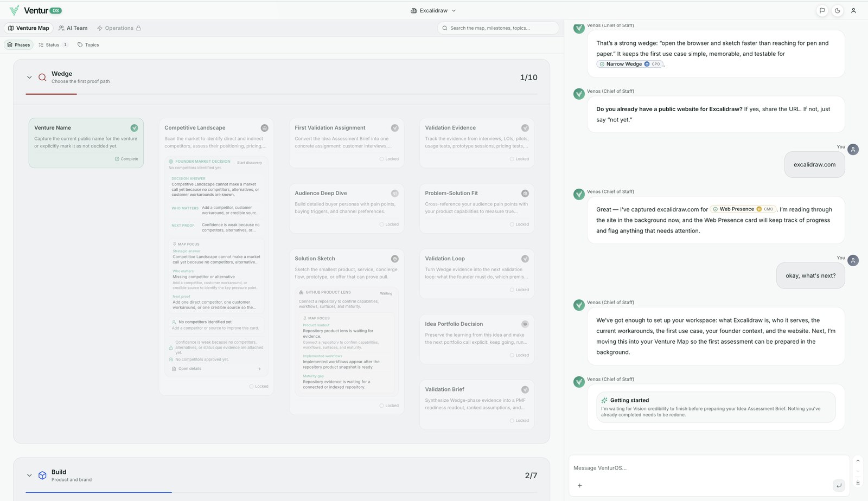Select the Topics view filter
Screen dimensions: 868x501
(x=88, y=45)
